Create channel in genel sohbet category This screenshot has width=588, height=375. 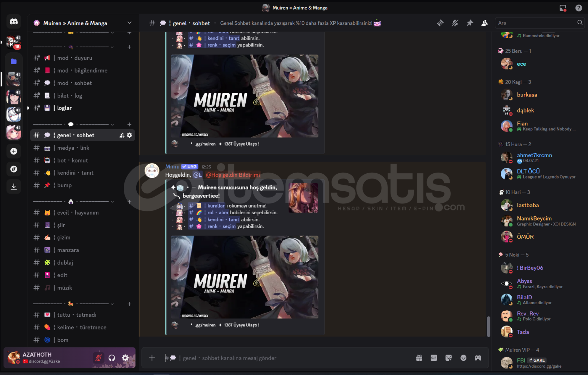point(129,124)
